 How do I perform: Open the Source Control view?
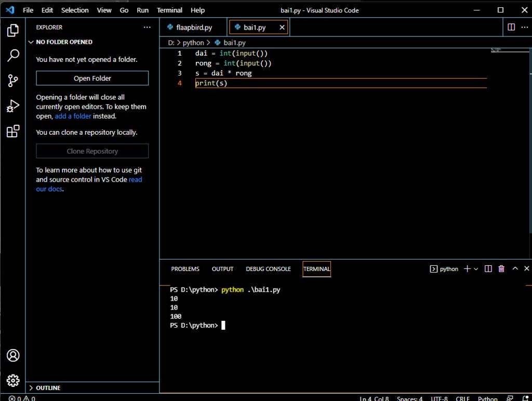point(13,81)
